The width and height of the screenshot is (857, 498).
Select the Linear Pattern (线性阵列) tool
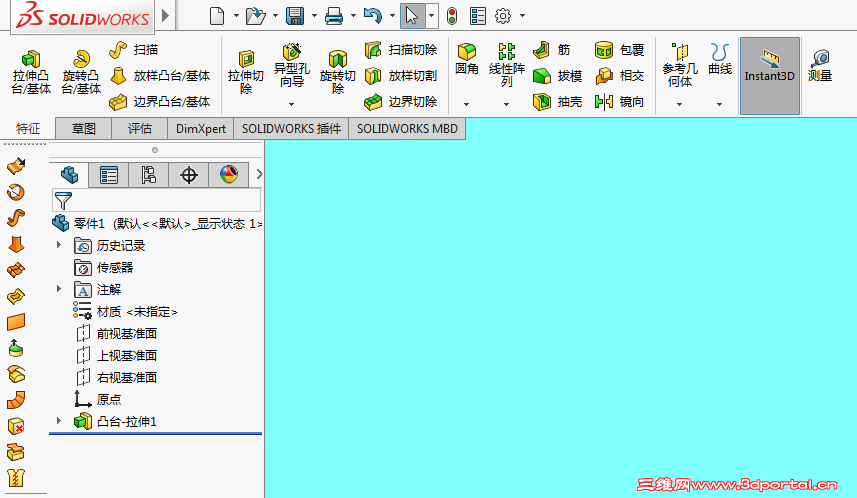click(x=507, y=66)
